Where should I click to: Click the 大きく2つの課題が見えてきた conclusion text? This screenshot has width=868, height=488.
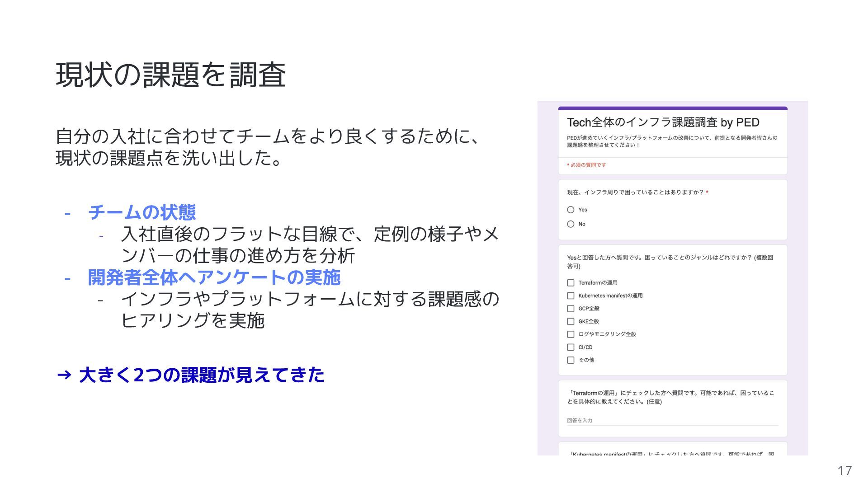(x=201, y=375)
